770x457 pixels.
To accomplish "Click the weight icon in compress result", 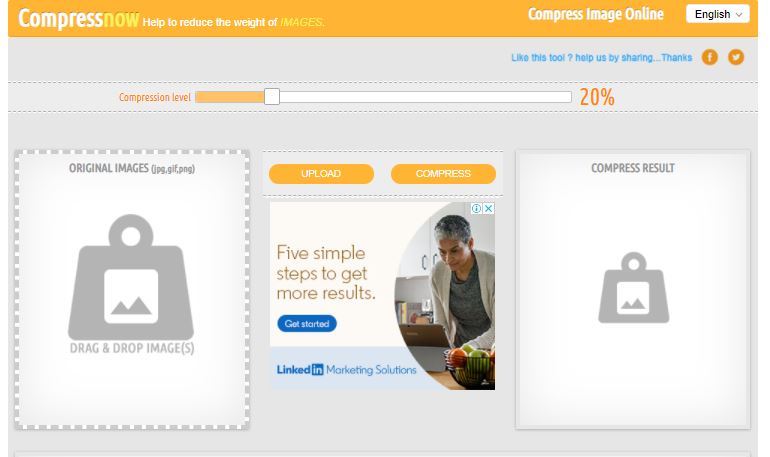I will pos(633,288).
